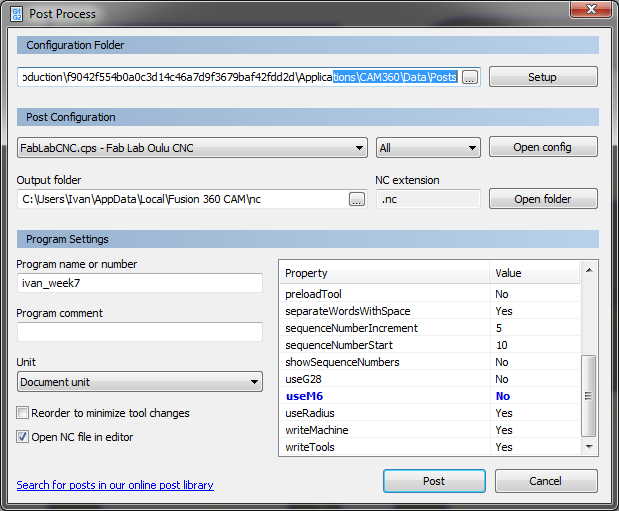Click the property list scroll down arrow

[x=589, y=447]
